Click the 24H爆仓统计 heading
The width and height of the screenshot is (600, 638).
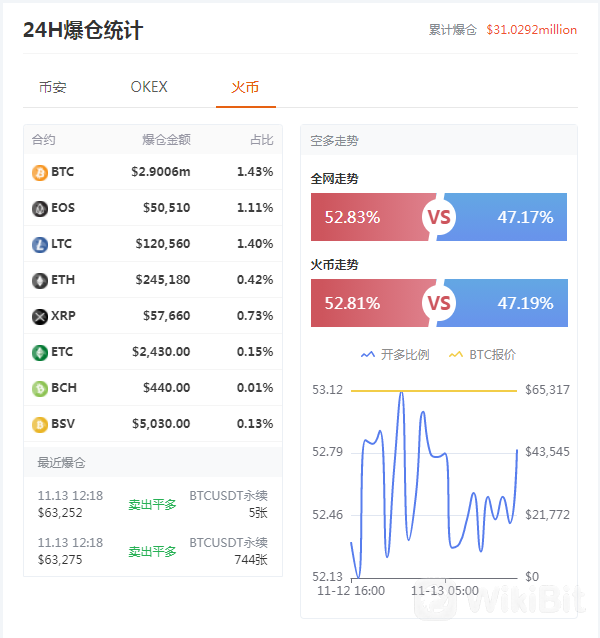[x=83, y=31]
